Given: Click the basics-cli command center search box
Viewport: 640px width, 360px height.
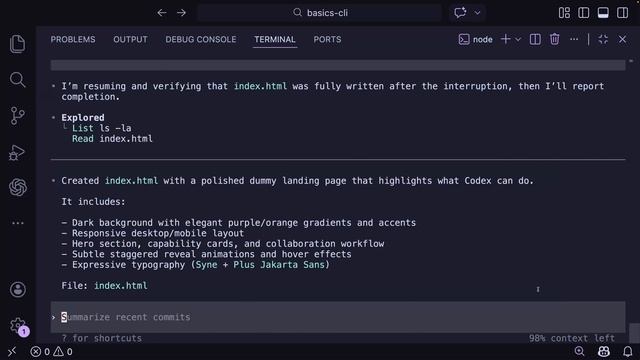Looking at the screenshot, I should click(x=320, y=13).
